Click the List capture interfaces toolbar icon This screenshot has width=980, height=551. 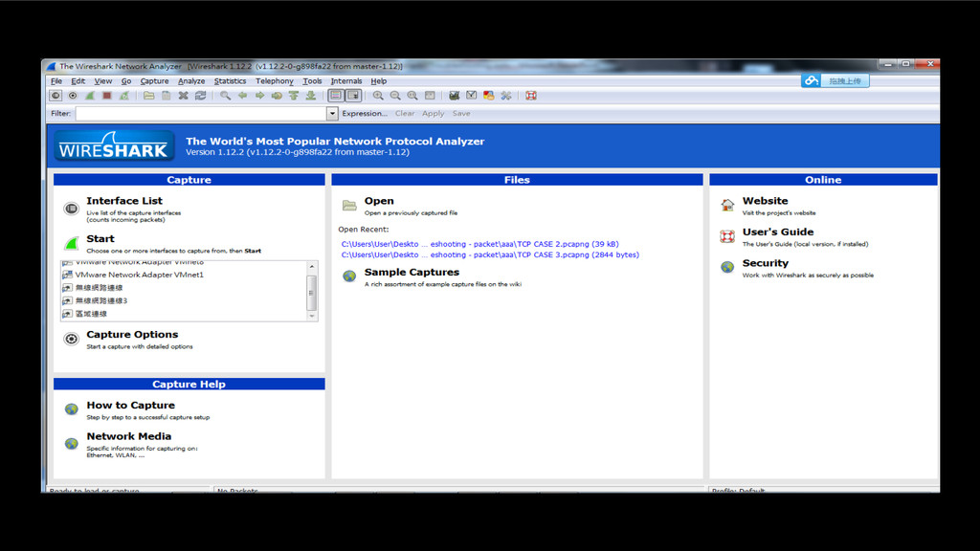pos(56,96)
